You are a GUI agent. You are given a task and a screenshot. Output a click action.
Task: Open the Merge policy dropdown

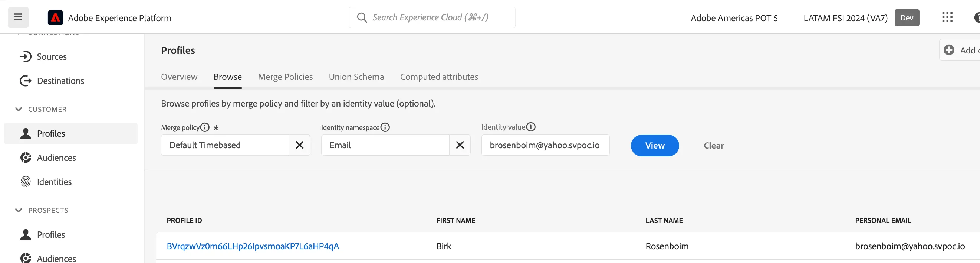tap(225, 145)
